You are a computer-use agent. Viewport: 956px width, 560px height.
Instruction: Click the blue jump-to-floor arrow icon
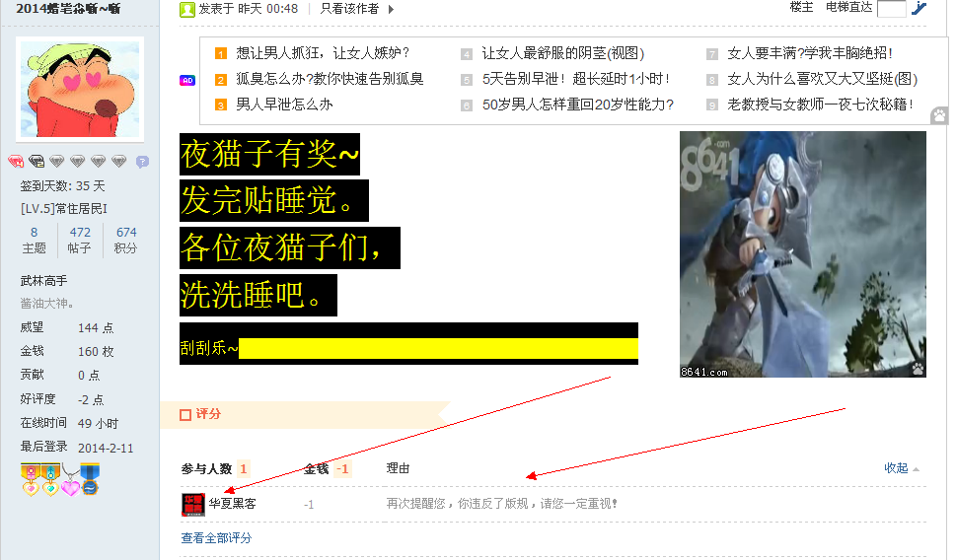[919, 8]
